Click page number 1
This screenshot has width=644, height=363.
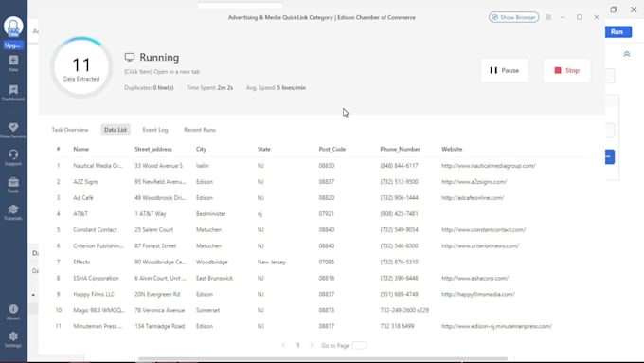point(297,345)
